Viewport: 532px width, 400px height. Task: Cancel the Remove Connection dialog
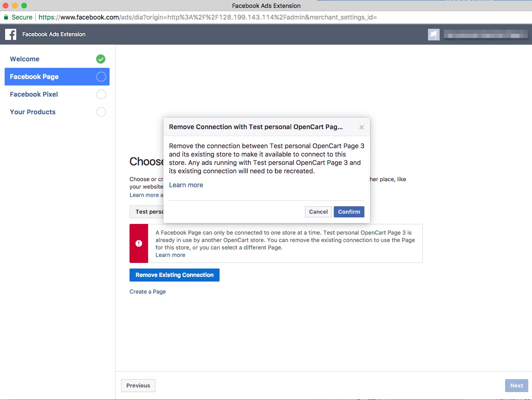(318, 212)
